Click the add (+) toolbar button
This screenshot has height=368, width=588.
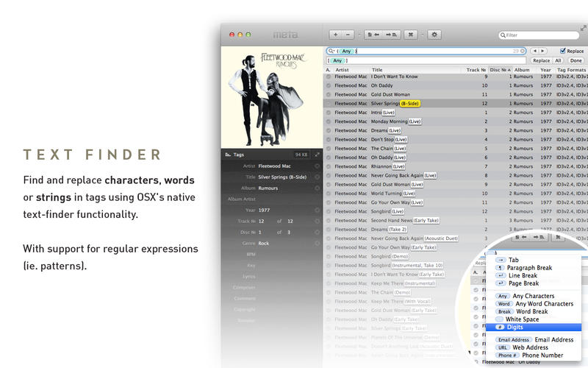coord(335,35)
